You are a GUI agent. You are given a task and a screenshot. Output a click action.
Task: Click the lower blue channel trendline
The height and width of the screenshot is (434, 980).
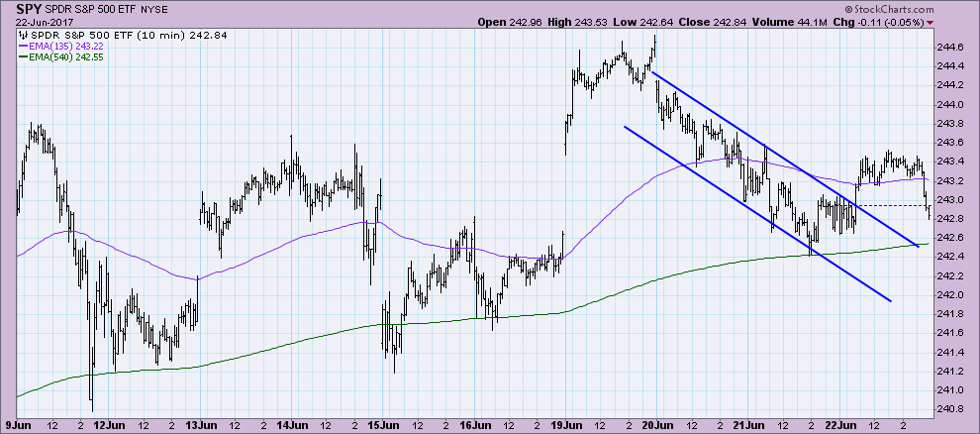[x=757, y=214]
